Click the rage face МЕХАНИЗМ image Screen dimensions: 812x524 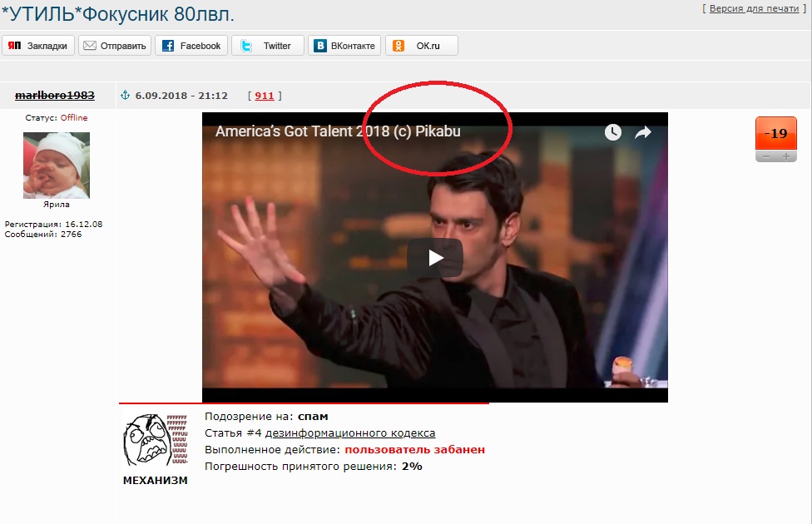[156, 441]
